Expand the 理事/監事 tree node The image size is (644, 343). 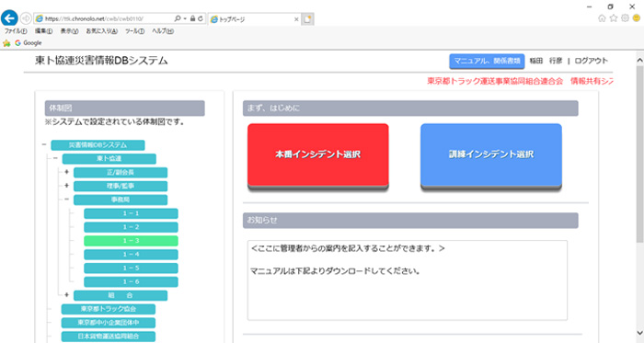pos(66,186)
